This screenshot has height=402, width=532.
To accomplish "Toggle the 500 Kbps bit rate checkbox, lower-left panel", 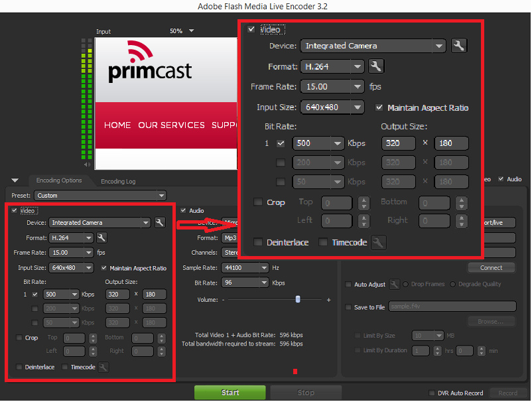I will coord(34,294).
